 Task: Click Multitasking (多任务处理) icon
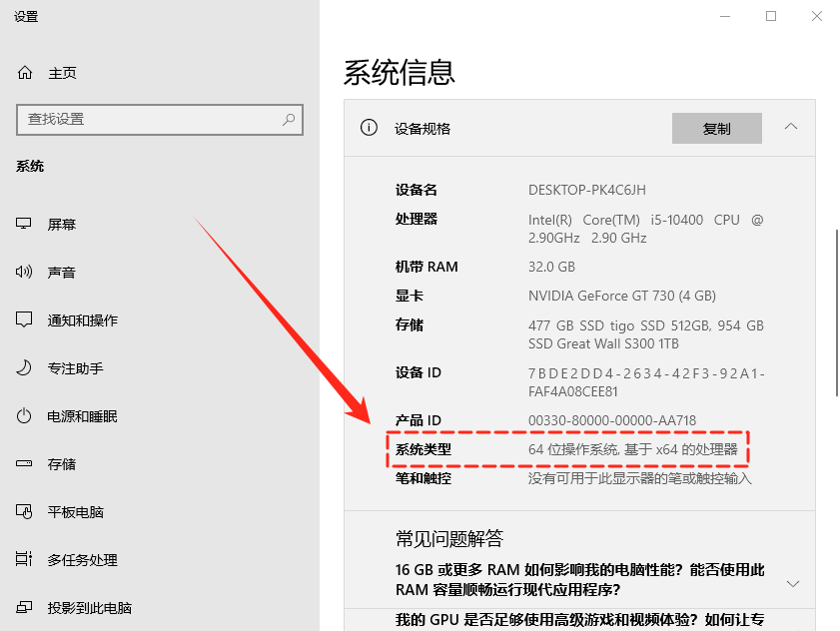(x=25, y=560)
